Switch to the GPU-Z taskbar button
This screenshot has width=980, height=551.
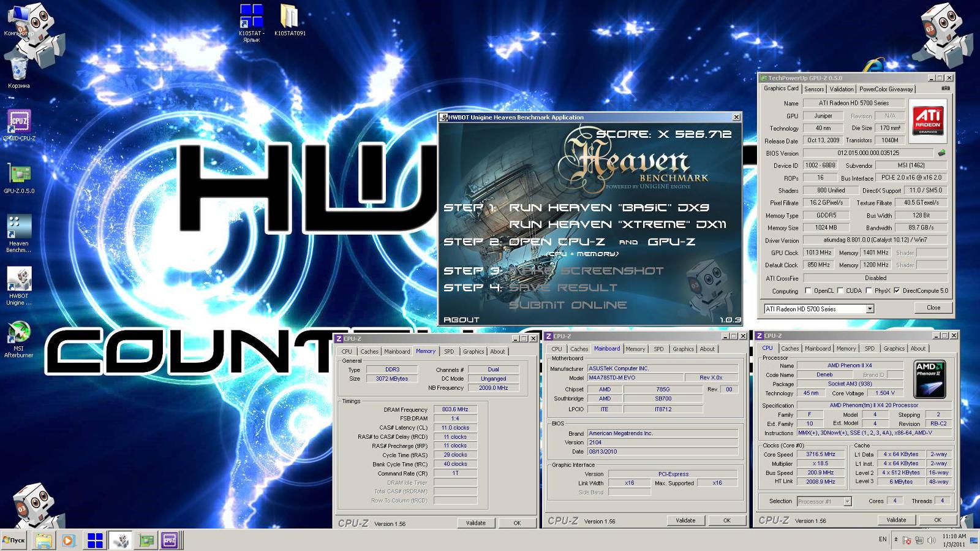(x=146, y=540)
